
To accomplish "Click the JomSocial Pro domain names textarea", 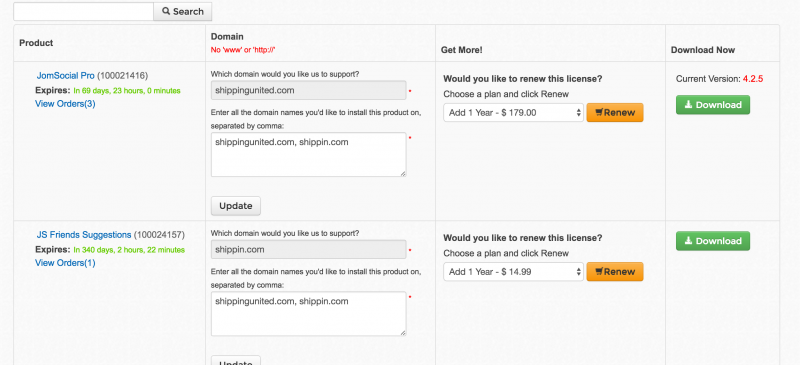I will coord(309,155).
